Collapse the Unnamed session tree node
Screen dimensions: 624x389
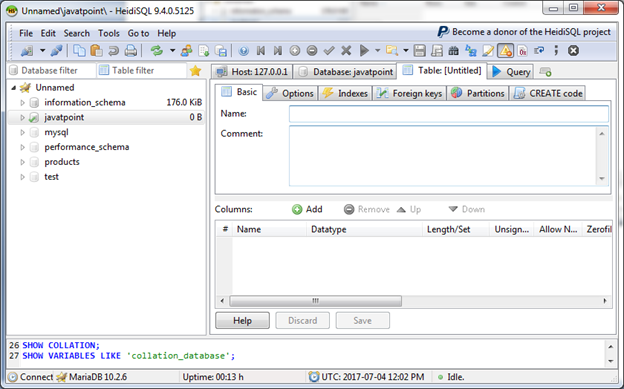tap(14, 88)
